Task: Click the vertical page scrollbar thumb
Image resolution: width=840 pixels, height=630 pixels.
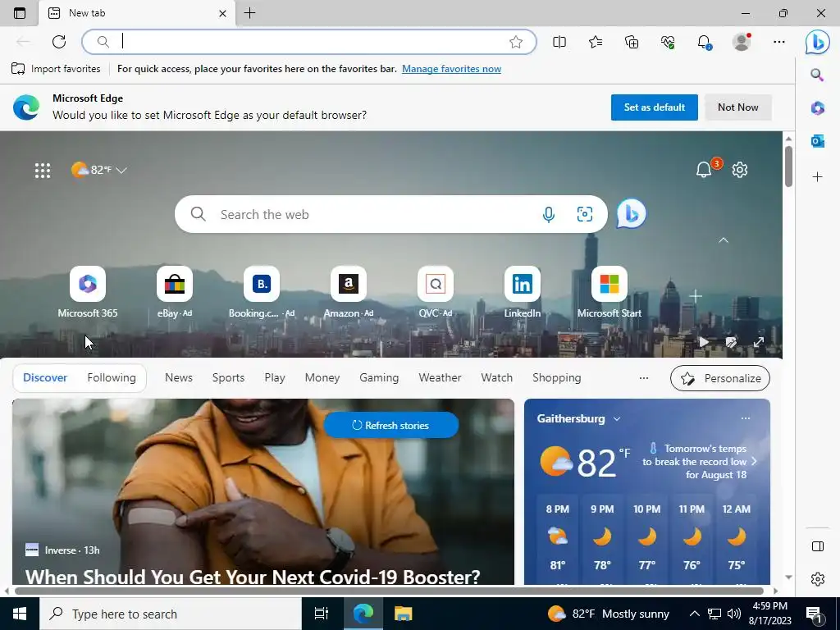Action: (788, 166)
